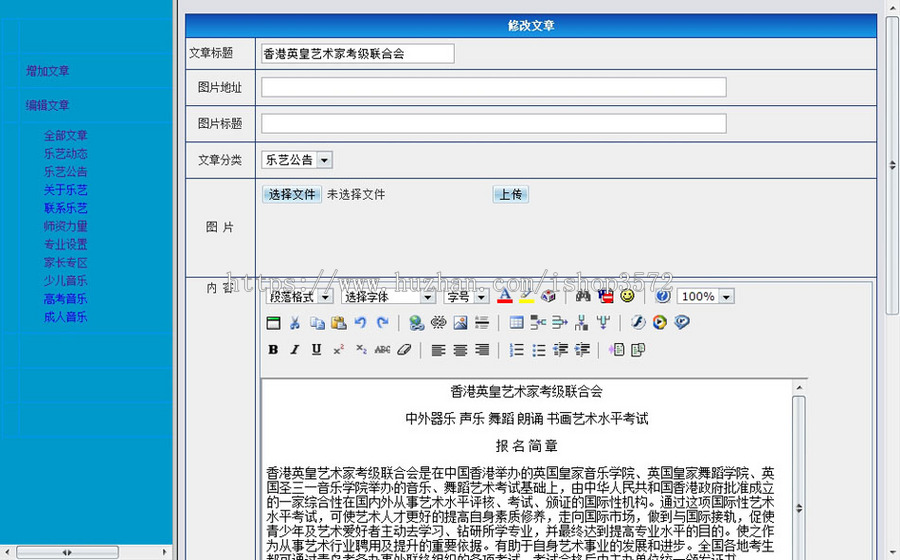Select 少儿音乐 in the sidebar
Screen dimensions: 900x560
[65, 281]
